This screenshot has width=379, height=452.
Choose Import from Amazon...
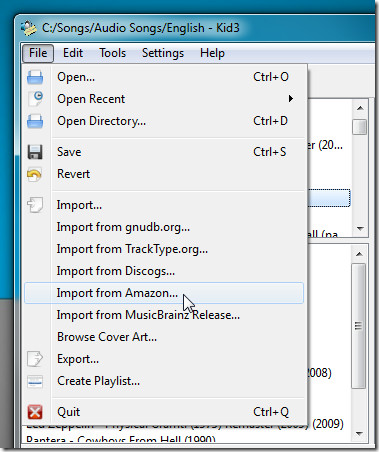(x=164, y=293)
